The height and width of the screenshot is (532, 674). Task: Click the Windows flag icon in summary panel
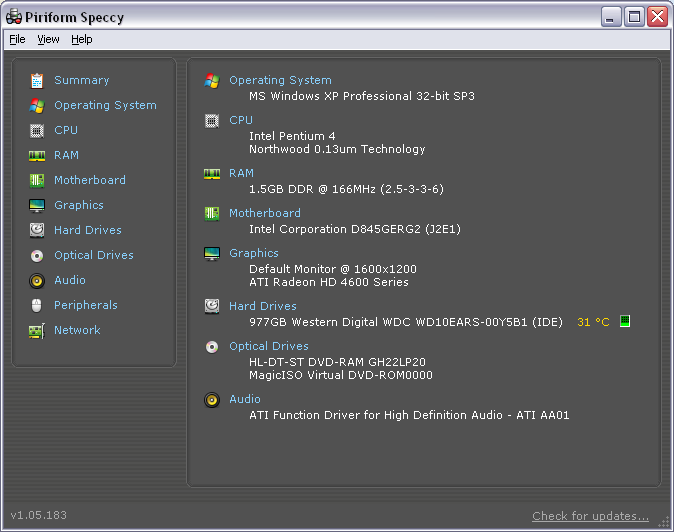212,80
